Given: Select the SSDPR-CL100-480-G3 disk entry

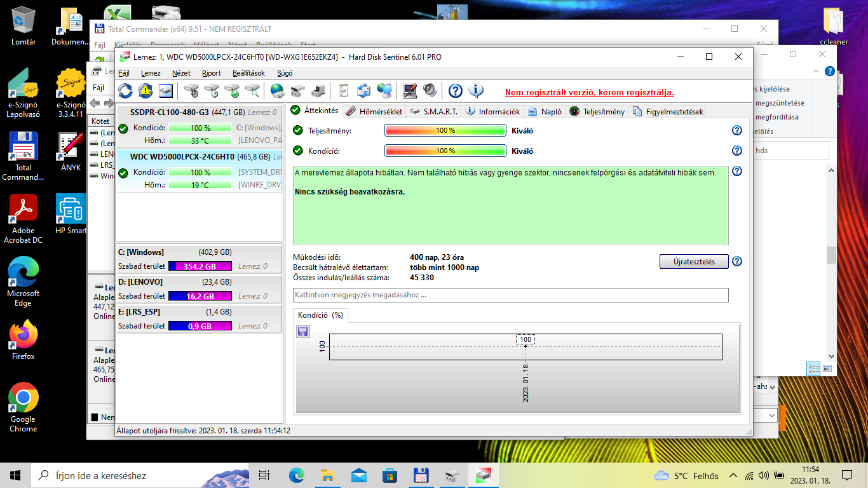Looking at the screenshot, I should (x=200, y=126).
